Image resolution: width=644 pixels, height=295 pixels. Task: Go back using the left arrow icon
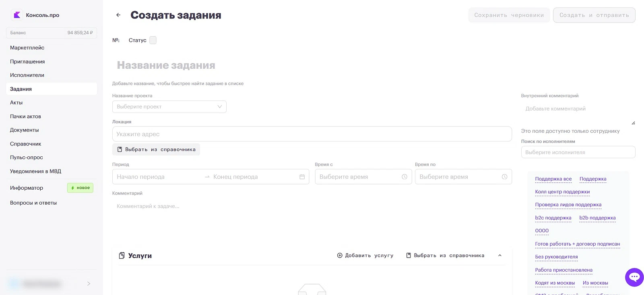click(118, 15)
